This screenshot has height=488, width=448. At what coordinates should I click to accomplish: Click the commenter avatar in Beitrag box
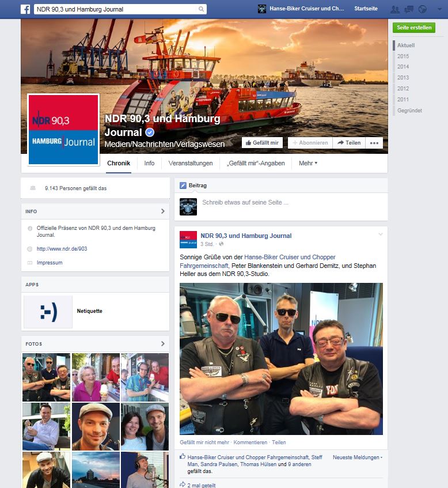click(x=188, y=207)
